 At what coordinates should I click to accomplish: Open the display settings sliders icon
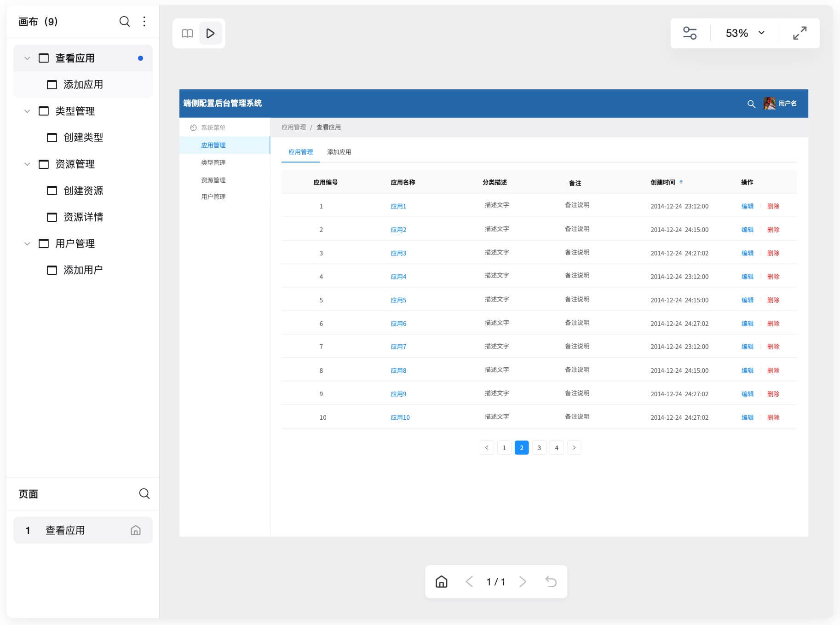(x=690, y=33)
